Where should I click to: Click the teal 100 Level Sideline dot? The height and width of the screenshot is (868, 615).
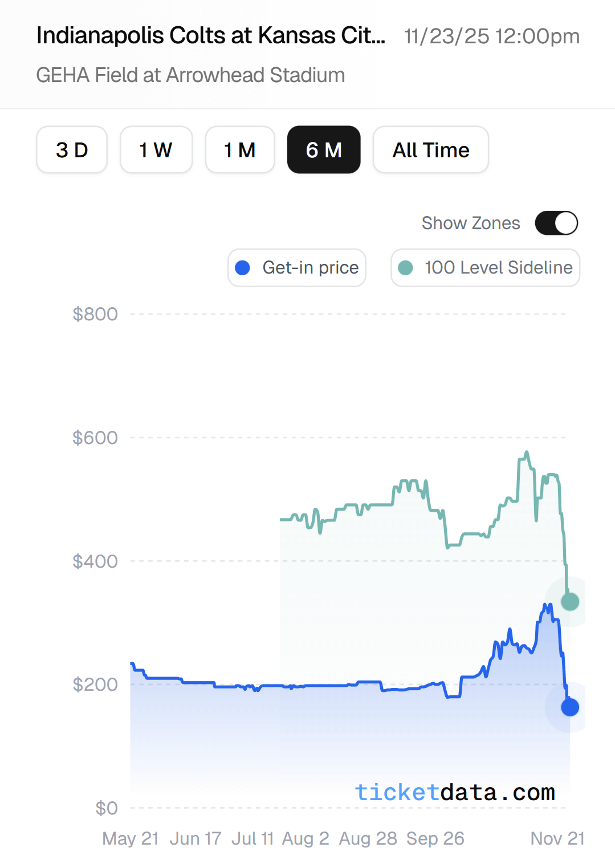405,268
